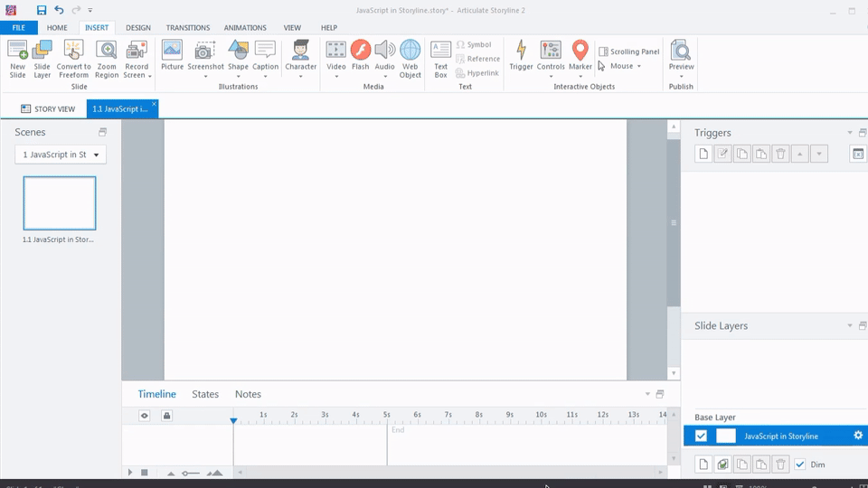Screen dimensions: 868x488
Task: Open base layer properties gear
Action: point(858,436)
